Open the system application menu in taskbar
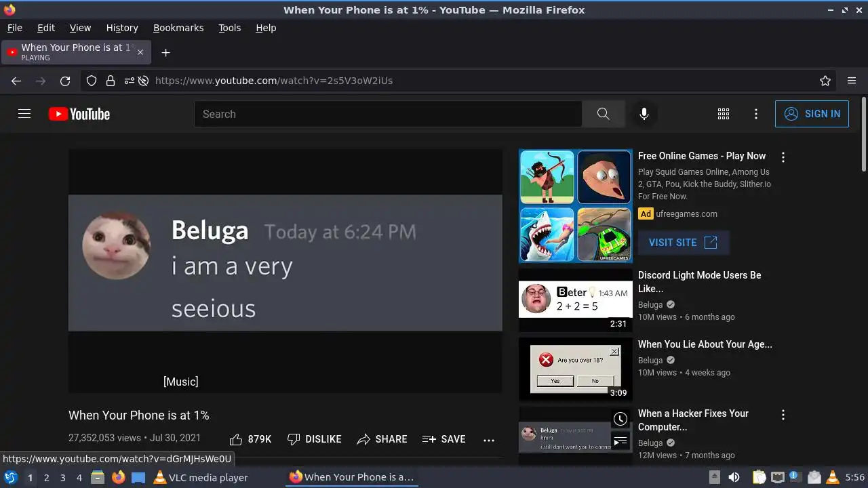The height and width of the screenshot is (488, 868). pyautogui.click(x=10, y=477)
